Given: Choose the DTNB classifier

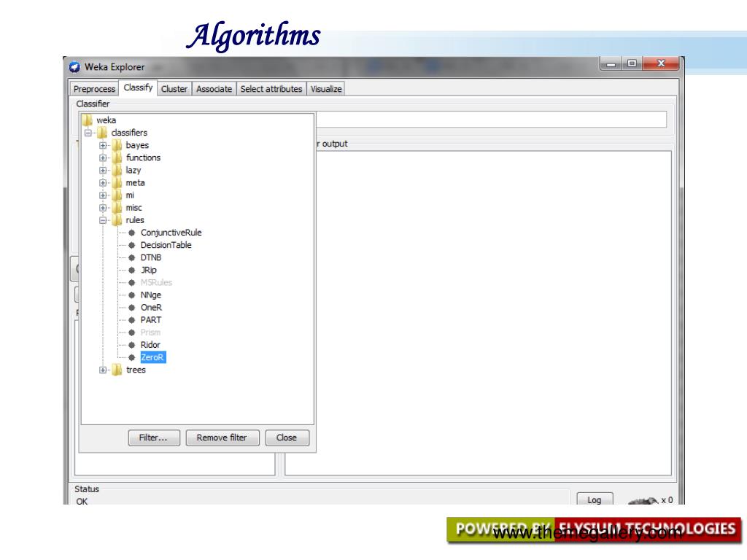Looking at the screenshot, I should click(x=151, y=257).
